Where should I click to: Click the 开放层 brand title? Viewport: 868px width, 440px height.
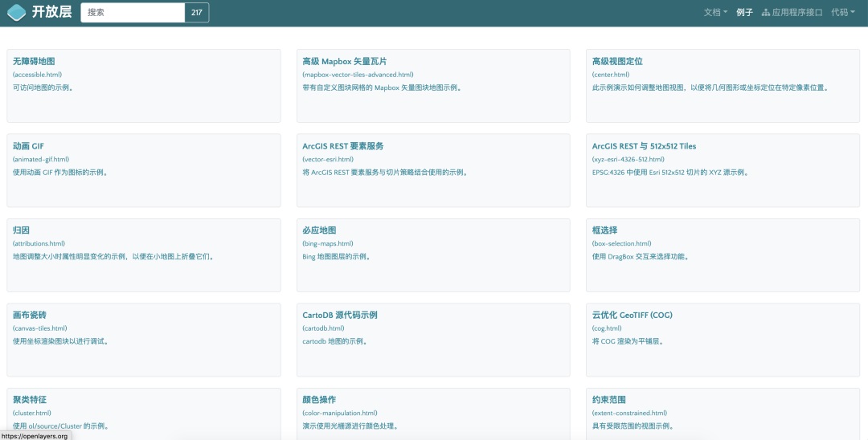(52, 13)
